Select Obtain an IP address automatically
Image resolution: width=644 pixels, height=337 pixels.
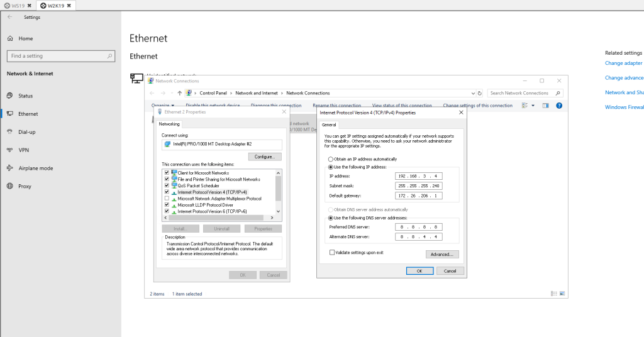(331, 159)
